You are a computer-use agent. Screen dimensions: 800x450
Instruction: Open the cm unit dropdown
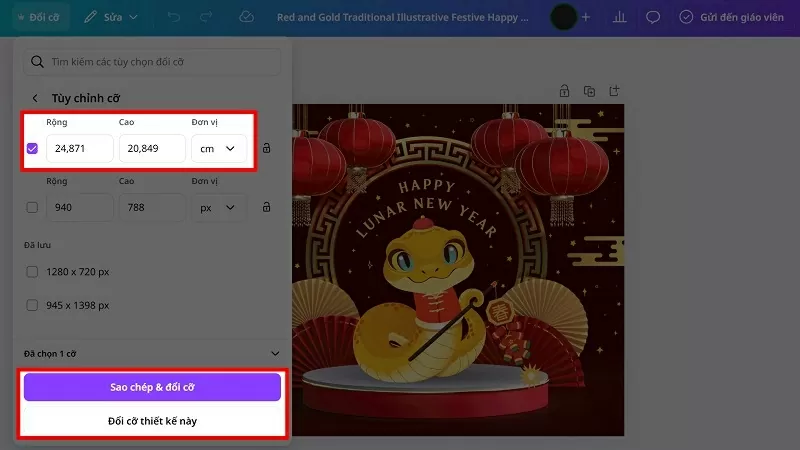coord(219,149)
